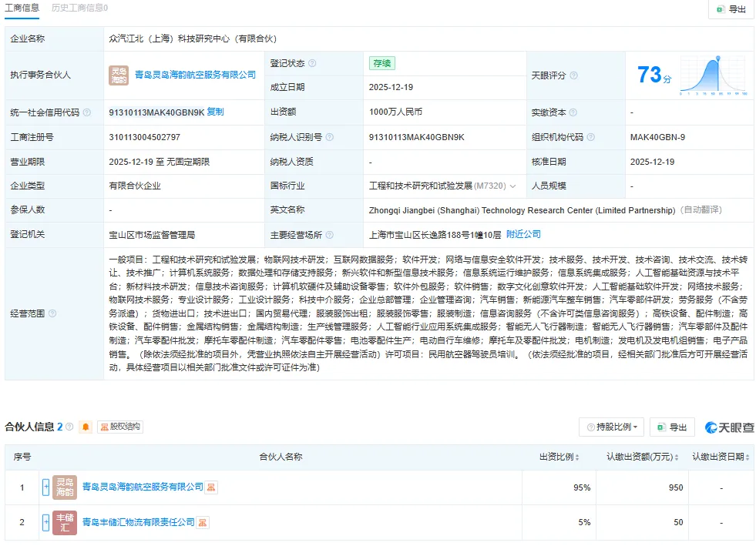Click the 灵岛海韵 logo beside 执行事务合伙人
Image resolution: width=756 pixels, height=546 pixels.
point(119,75)
